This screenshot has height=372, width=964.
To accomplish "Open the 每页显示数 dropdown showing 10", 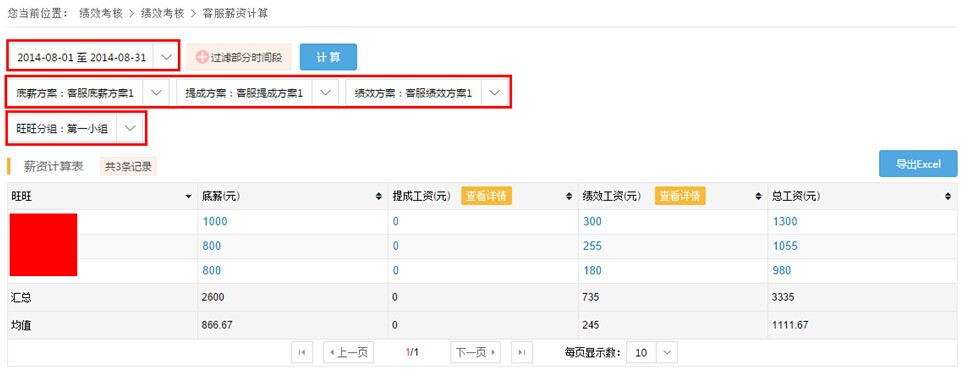I will tap(652, 352).
